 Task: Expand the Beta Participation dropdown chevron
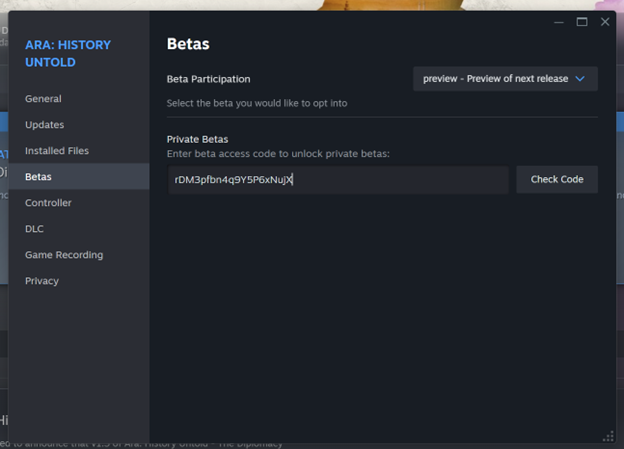tap(580, 79)
